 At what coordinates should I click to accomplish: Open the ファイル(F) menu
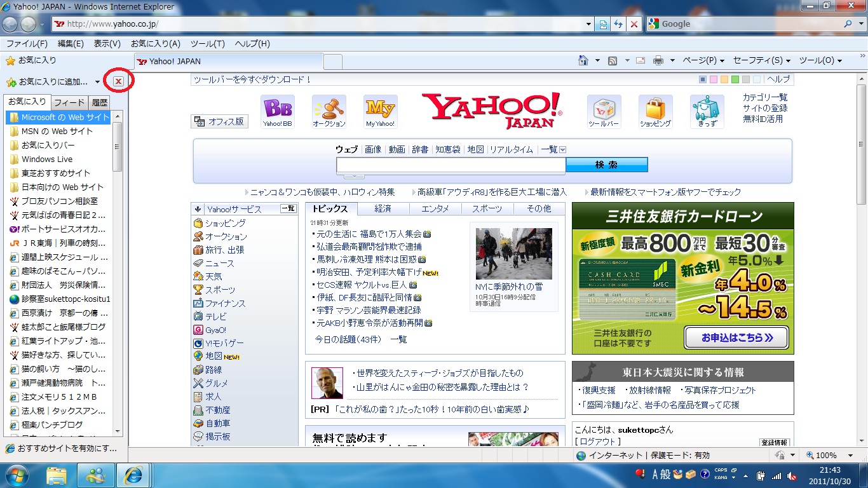pos(27,43)
